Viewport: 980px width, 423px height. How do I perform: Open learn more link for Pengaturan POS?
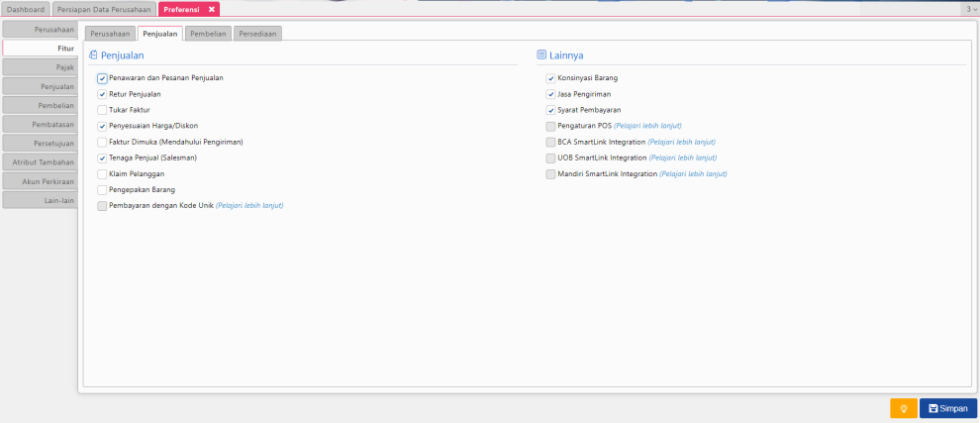[647, 126]
